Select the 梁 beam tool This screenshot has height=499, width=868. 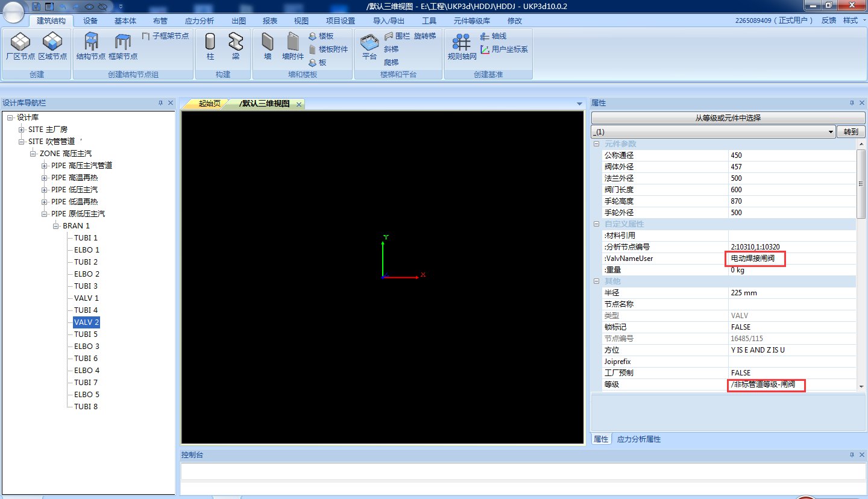click(x=236, y=42)
